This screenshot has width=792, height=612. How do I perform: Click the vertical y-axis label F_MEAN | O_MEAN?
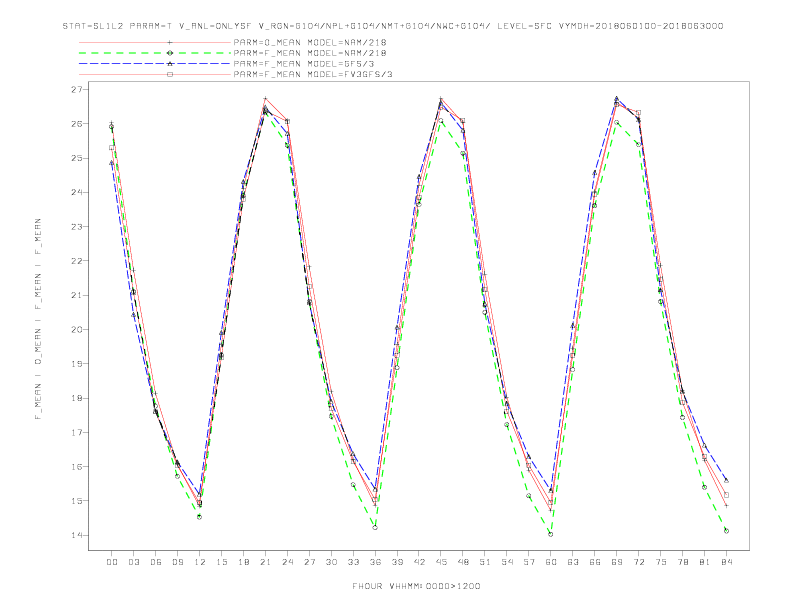(38, 319)
